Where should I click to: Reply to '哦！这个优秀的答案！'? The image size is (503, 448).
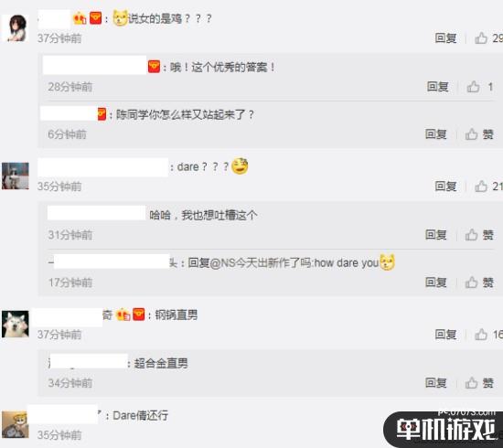tap(437, 87)
